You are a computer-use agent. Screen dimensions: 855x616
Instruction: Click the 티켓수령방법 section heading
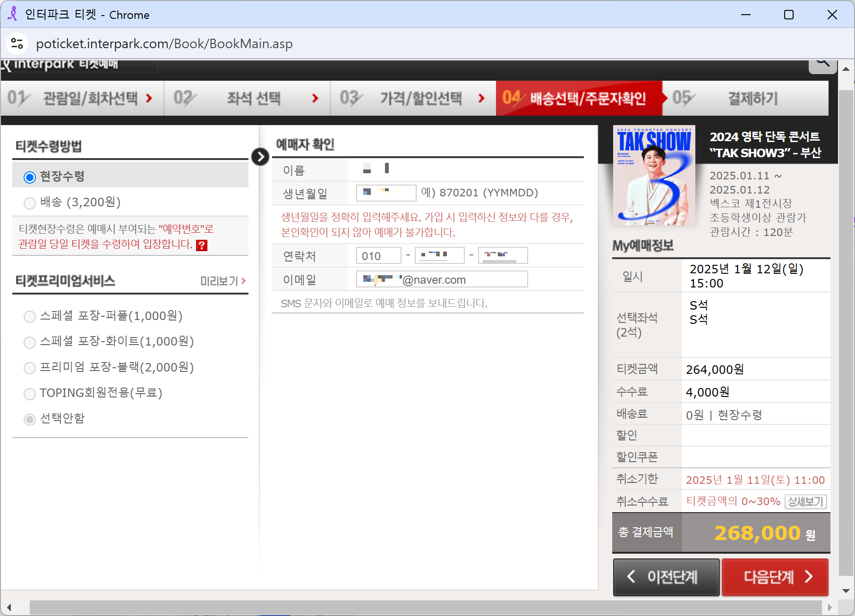(x=49, y=146)
